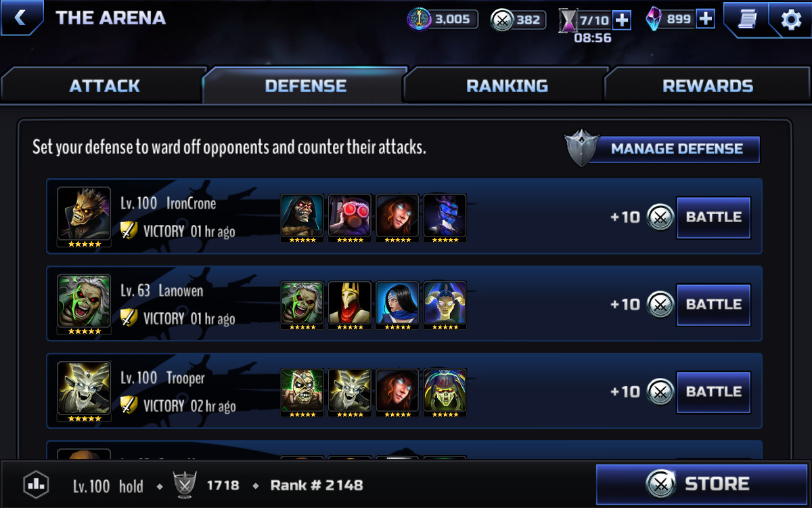This screenshot has width=812, height=508.
Task: Select IronCrone's champion portrait
Action: point(84,217)
